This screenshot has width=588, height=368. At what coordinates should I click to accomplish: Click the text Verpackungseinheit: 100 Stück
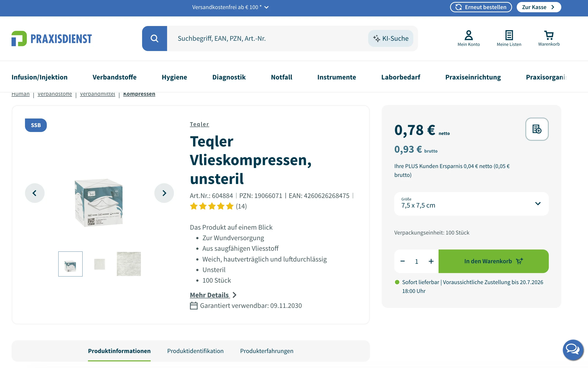432,233
